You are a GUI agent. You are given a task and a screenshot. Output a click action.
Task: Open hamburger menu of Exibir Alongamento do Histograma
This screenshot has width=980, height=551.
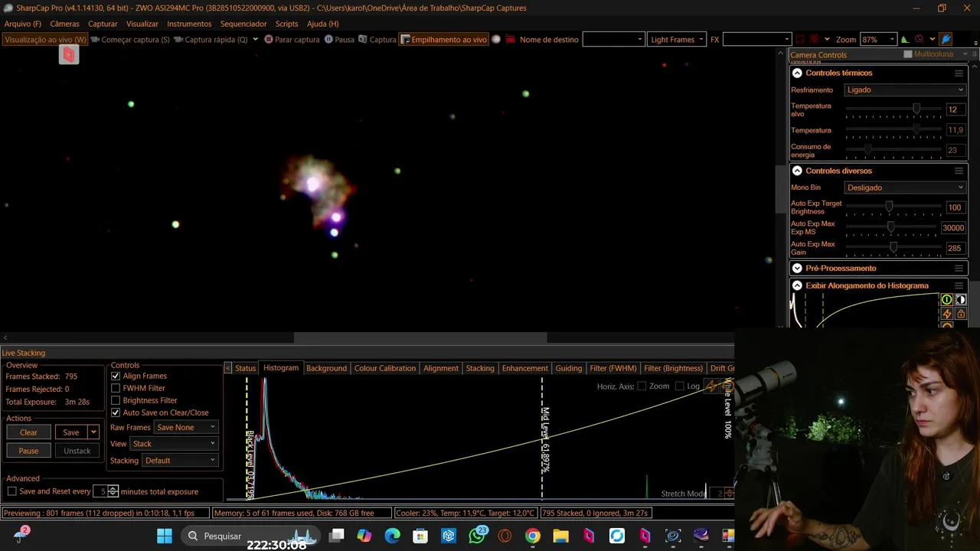click(959, 285)
